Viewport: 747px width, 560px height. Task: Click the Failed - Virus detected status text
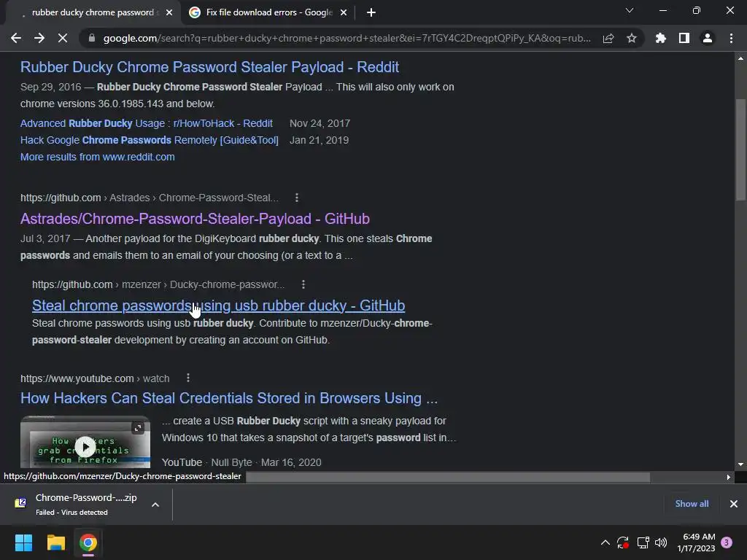(71, 513)
